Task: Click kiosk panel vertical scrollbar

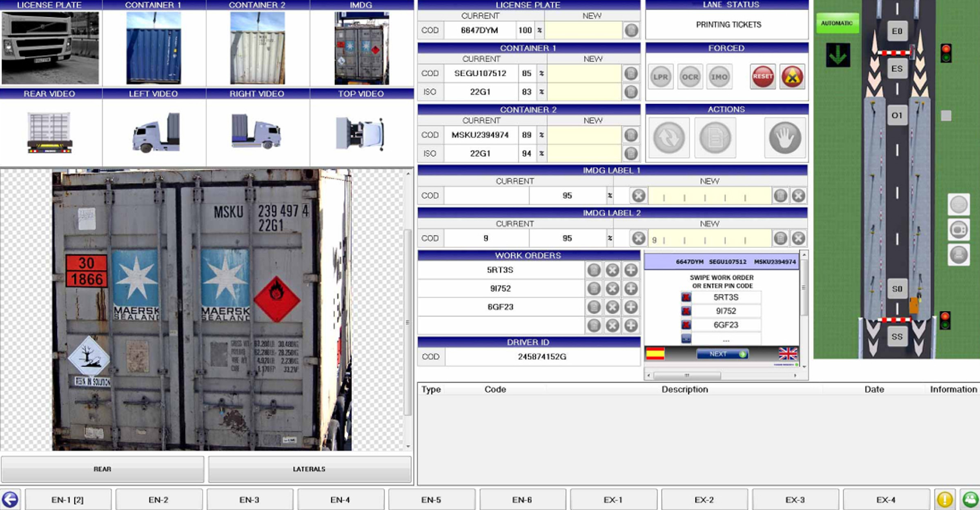Action: tap(804, 287)
